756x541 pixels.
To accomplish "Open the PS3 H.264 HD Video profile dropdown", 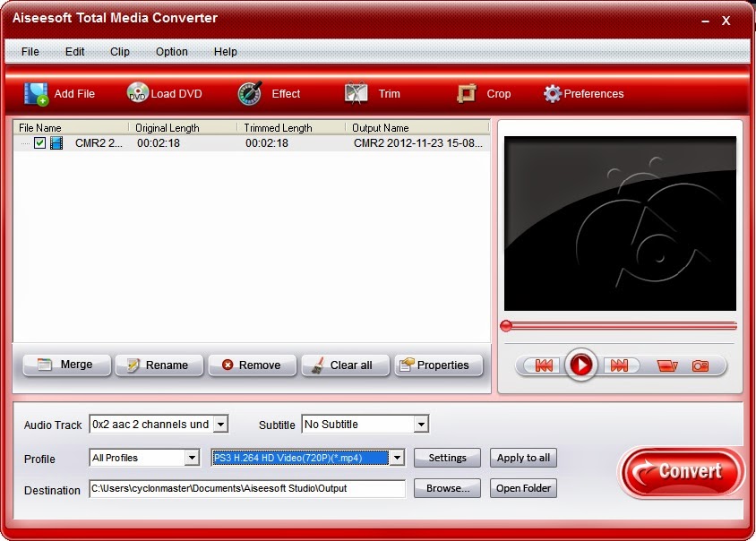I will [x=397, y=458].
